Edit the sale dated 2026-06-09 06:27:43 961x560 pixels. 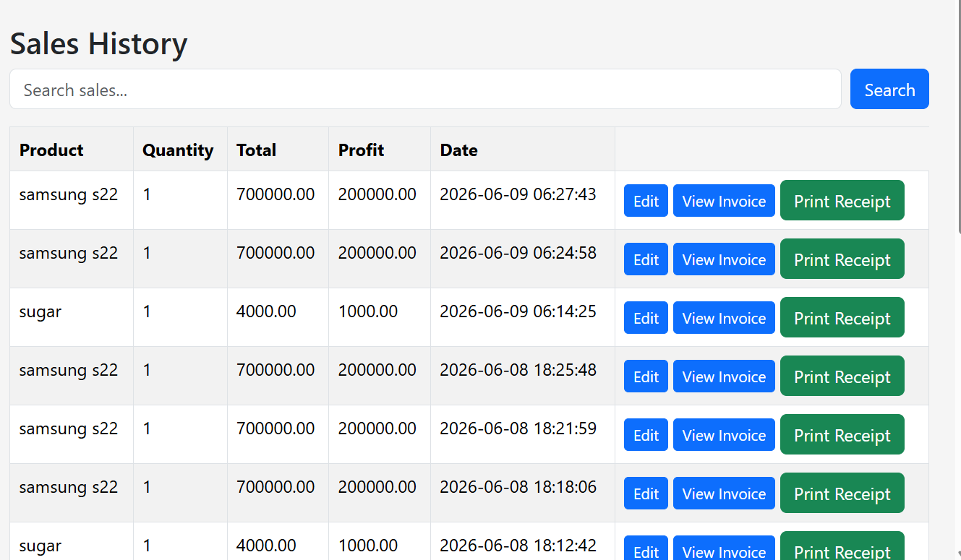point(646,200)
